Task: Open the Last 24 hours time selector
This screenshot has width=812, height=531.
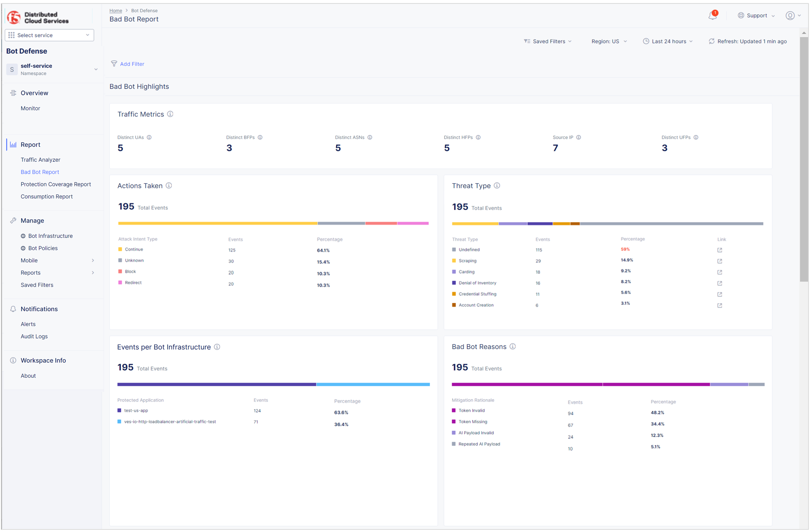Action: (x=668, y=41)
